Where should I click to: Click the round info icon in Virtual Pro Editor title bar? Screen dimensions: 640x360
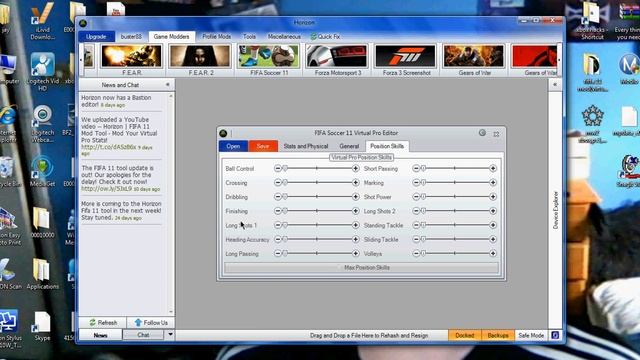482,133
